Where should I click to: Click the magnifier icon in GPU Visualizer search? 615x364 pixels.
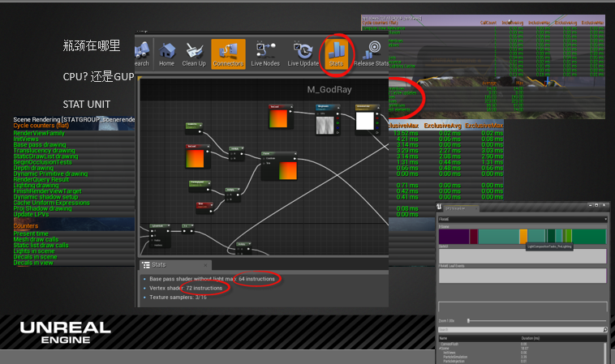click(605, 329)
